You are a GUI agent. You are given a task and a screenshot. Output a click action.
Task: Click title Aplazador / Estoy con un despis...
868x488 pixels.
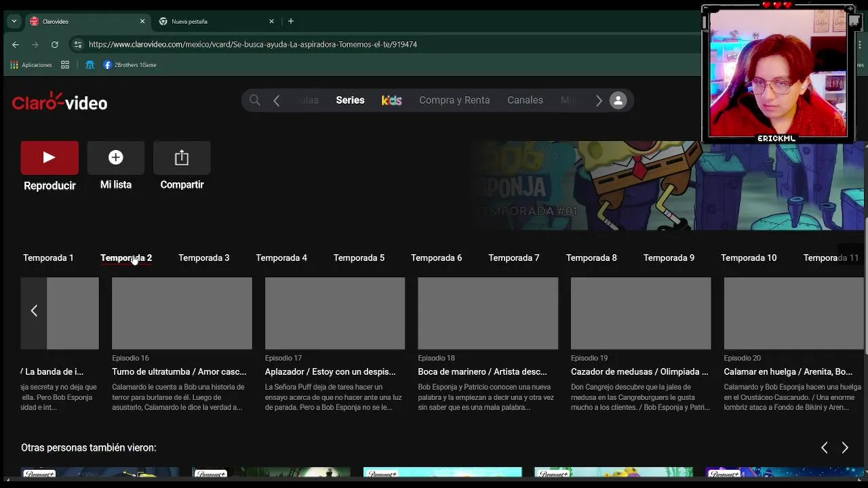[330, 371]
